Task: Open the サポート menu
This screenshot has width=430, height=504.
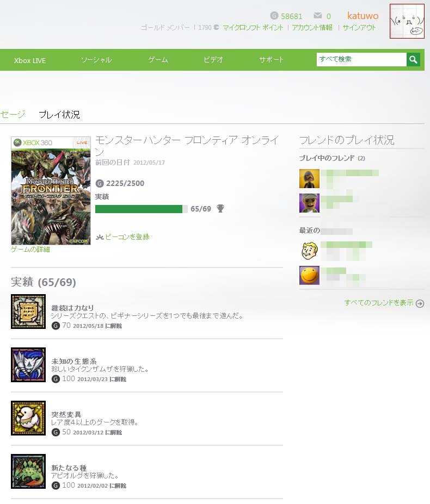Action: point(271,60)
